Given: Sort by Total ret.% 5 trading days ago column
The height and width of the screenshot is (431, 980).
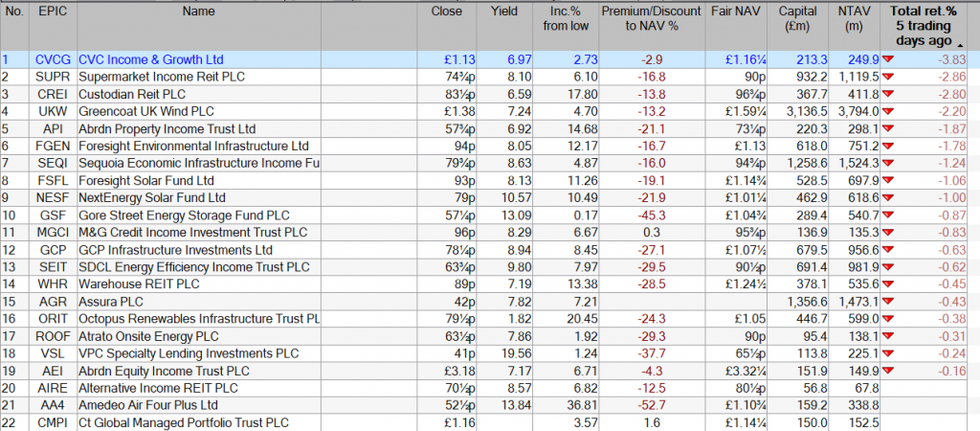Looking at the screenshot, I should point(924,26).
